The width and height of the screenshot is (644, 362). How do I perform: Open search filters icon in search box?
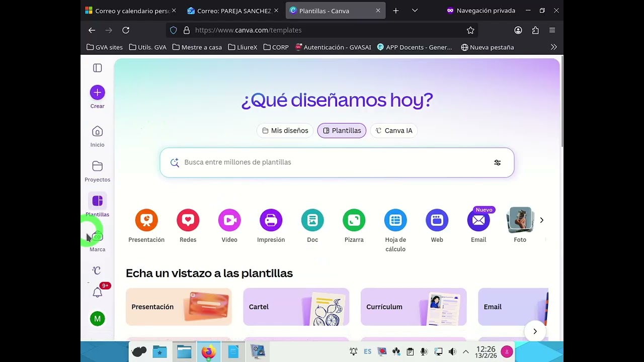[x=497, y=162]
